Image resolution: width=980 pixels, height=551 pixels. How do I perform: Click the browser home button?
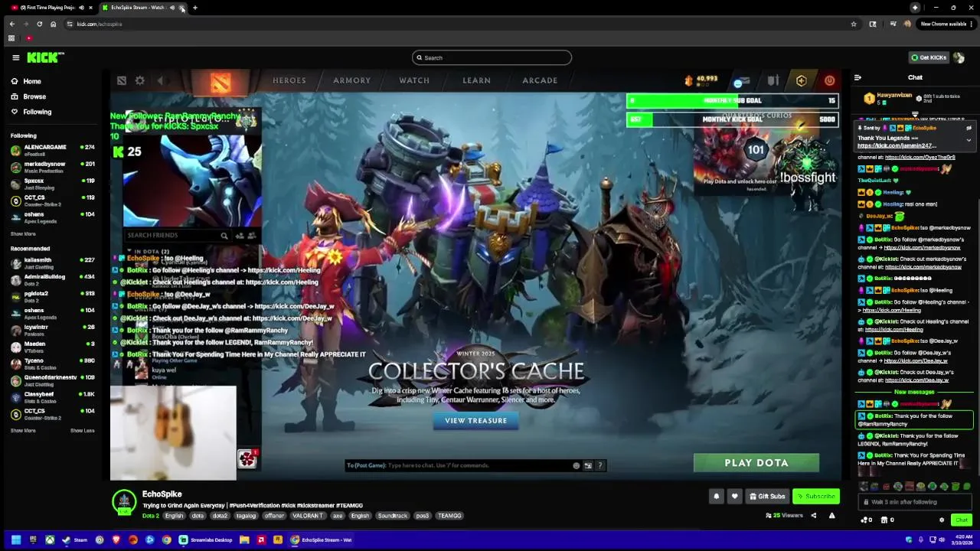(x=53, y=24)
